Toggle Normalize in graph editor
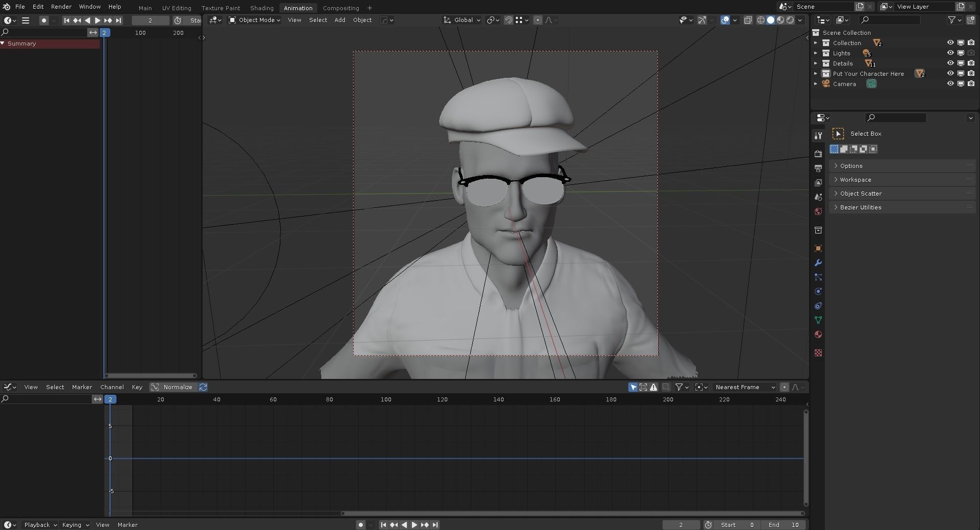The image size is (980, 530). [x=172, y=387]
